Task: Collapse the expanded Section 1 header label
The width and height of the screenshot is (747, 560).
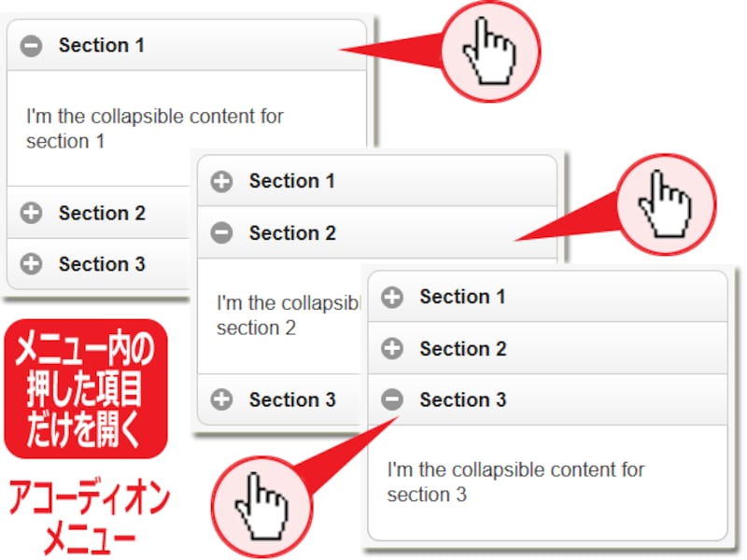Action: click(101, 46)
